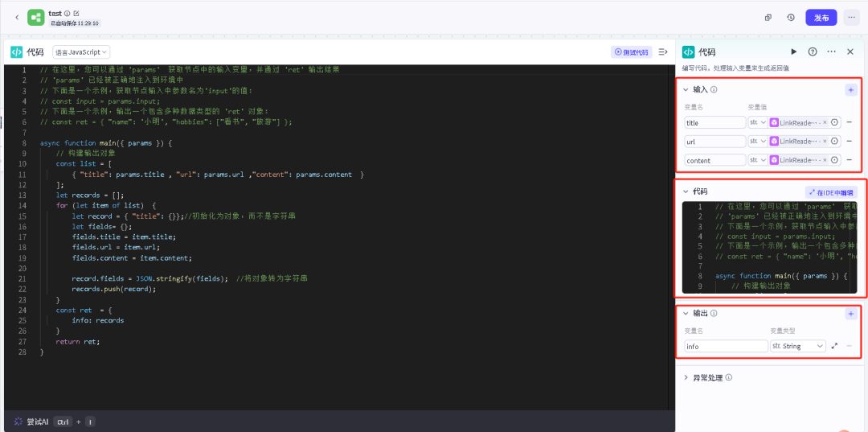Click line 'let records = [];'
This screenshot has width=868, height=432.
point(90,195)
